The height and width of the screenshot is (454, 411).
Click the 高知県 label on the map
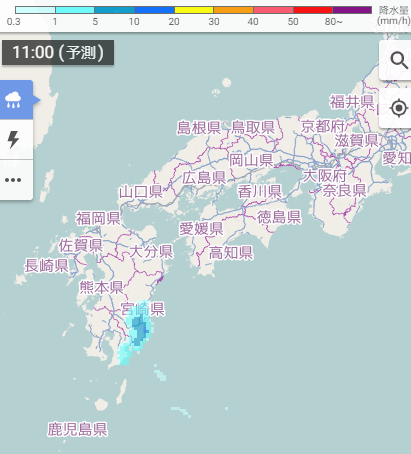tap(231, 253)
